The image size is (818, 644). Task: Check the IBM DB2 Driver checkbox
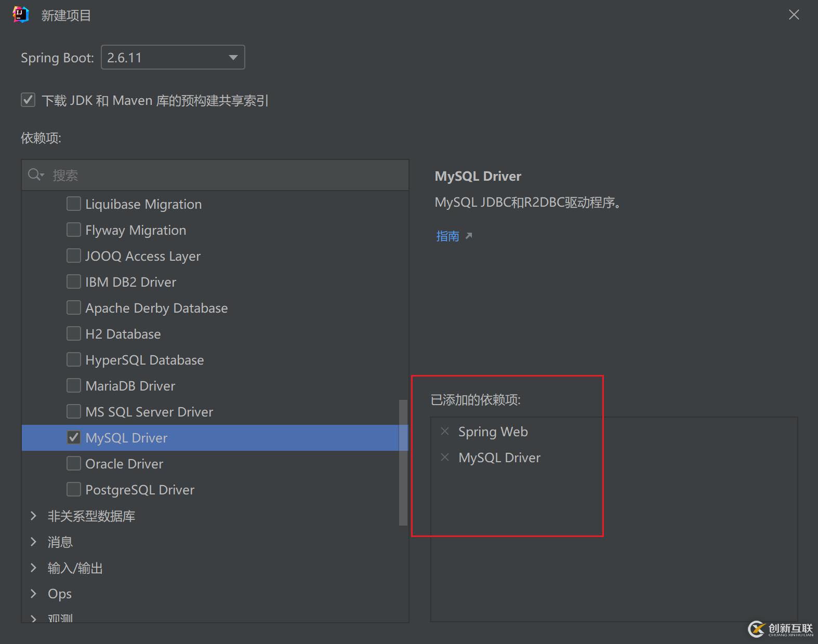[x=74, y=281]
